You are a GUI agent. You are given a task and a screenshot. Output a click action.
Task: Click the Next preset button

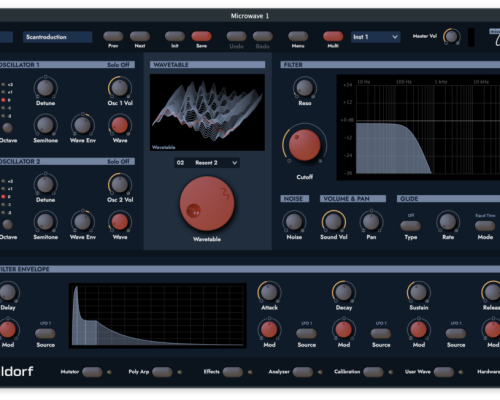[140, 36]
